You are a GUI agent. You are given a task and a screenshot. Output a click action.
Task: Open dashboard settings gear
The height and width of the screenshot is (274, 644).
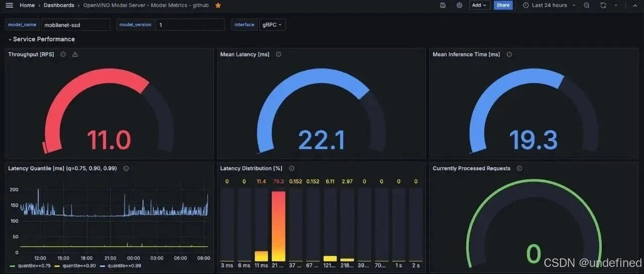coord(459,5)
